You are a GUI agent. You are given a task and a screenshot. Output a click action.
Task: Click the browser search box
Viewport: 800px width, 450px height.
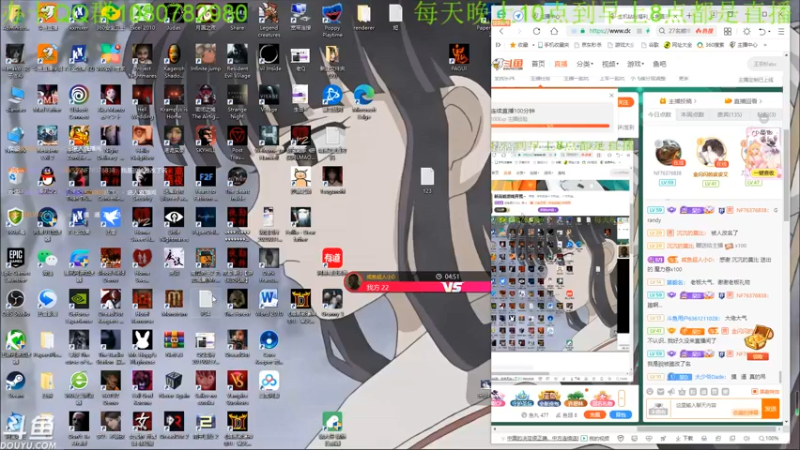tap(686, 31)
